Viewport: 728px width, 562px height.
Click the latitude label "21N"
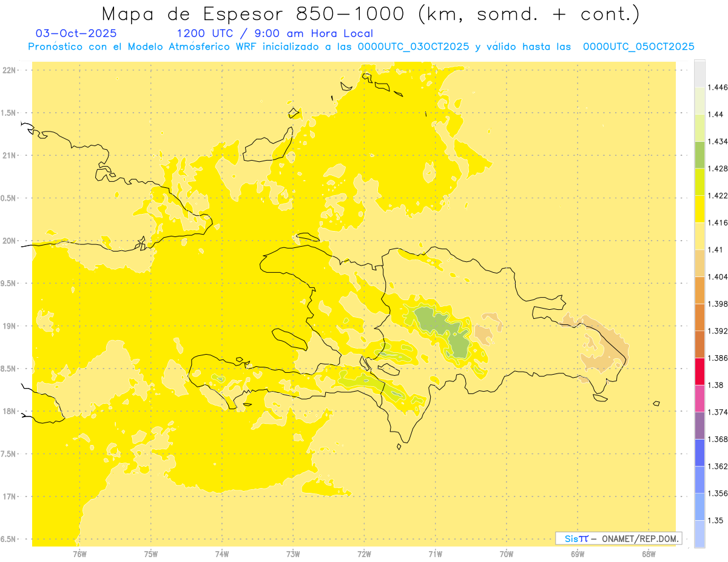point(9,155)
